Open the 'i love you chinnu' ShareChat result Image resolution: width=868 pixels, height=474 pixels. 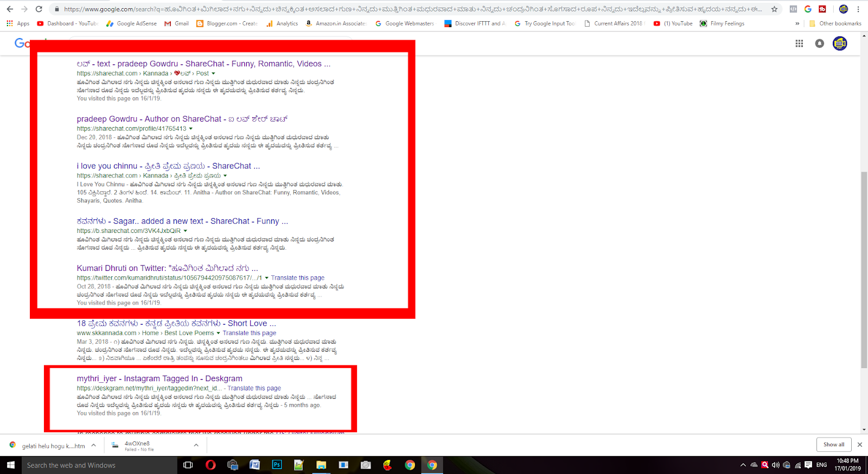pyautogui.click(x=168, y=166)
